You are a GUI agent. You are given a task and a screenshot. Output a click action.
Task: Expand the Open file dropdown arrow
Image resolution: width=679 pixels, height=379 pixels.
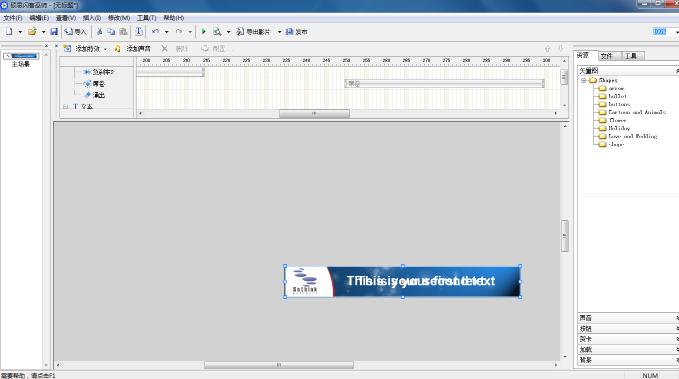coord(43,32)
